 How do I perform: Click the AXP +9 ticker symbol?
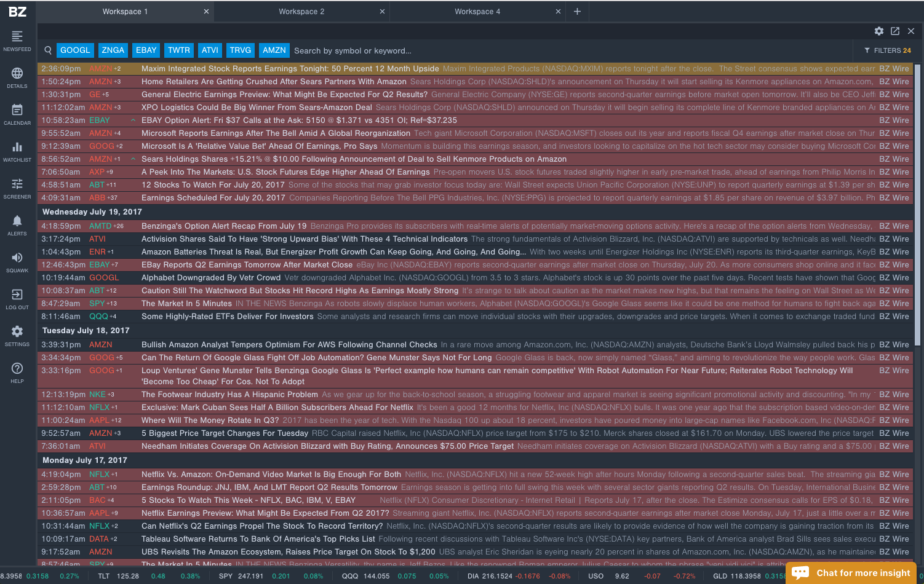point(101,172)
